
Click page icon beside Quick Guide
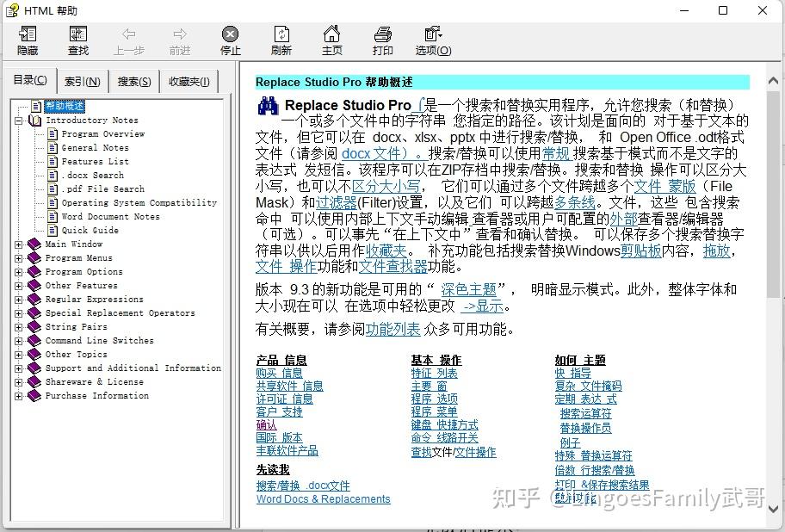[x=53, y=230]
